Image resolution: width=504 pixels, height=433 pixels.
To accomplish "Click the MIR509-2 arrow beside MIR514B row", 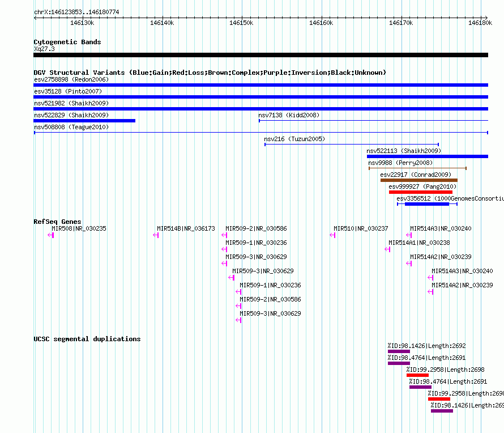I will click(224, 235).
